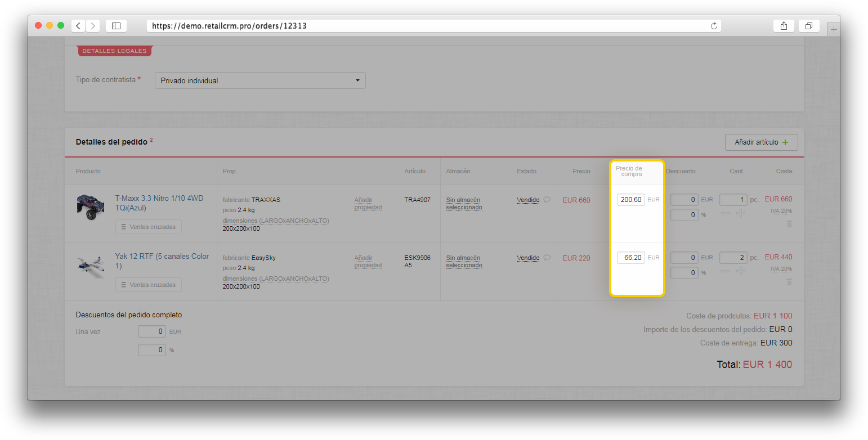
Task: Increase quantity for T-Maxx item
Action: coord(741,213)
